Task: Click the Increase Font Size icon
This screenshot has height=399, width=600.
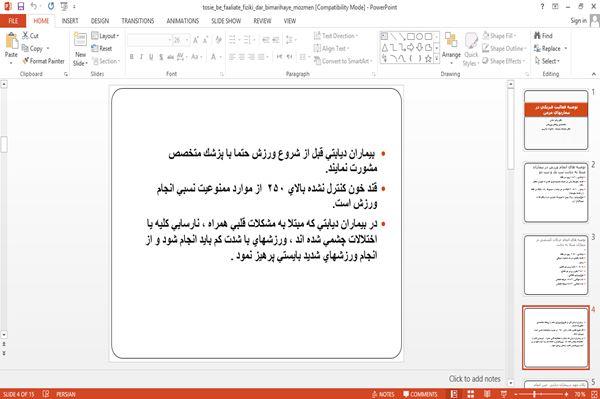Action: (x=196, y=40)
